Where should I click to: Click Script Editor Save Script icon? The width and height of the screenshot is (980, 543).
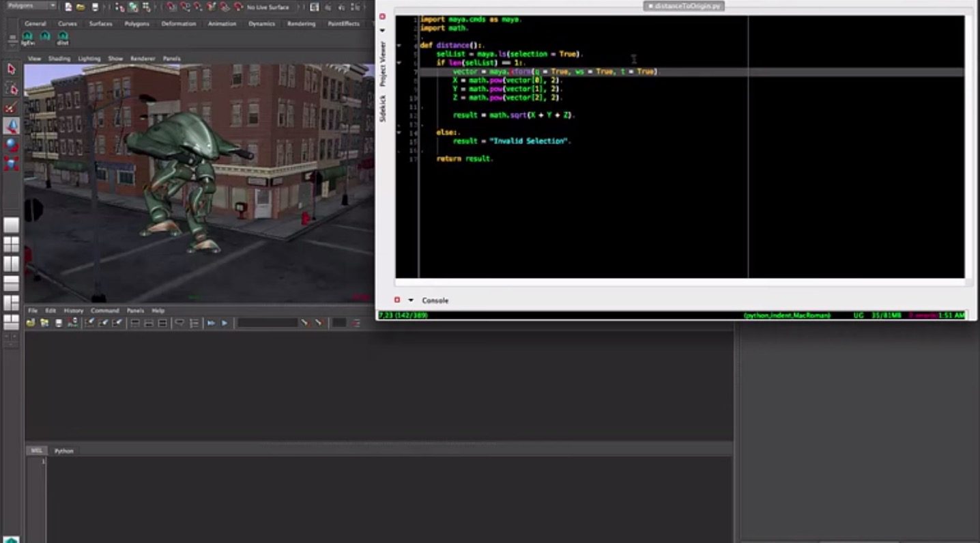[x=59, y=322]
